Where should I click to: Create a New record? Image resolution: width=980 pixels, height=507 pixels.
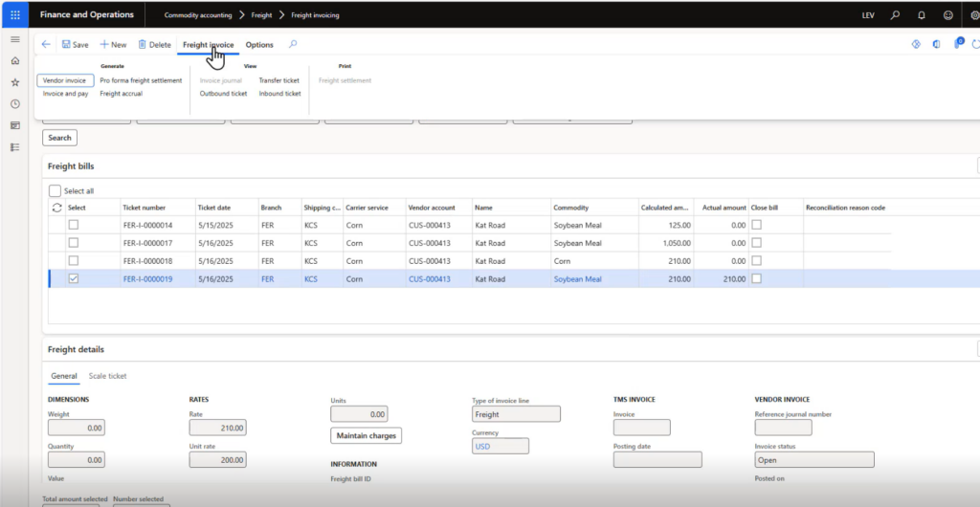point(113,45)
